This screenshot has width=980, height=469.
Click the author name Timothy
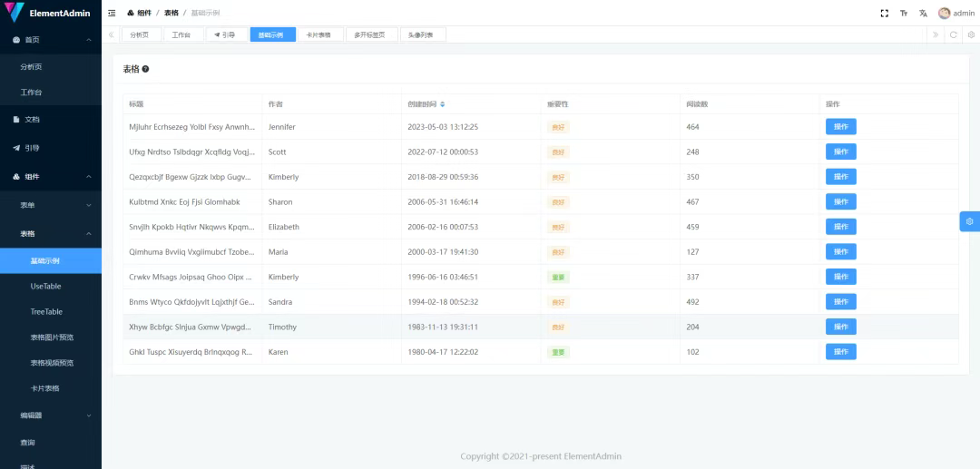[282, 327]
